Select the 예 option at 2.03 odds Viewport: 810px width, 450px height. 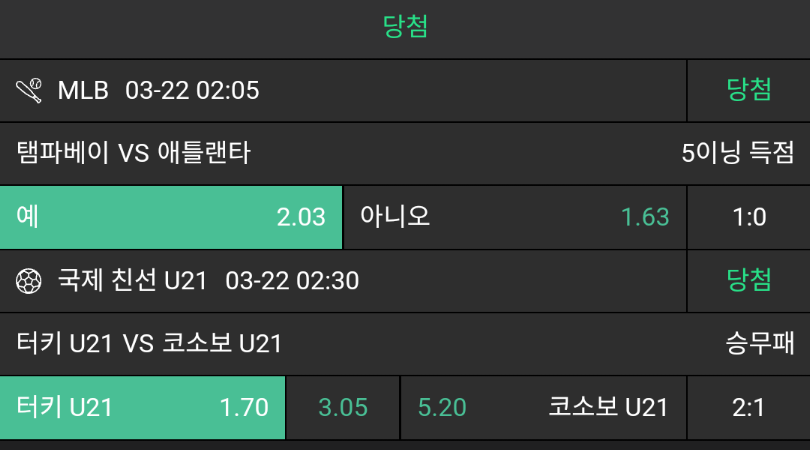[x=171, y=217]
